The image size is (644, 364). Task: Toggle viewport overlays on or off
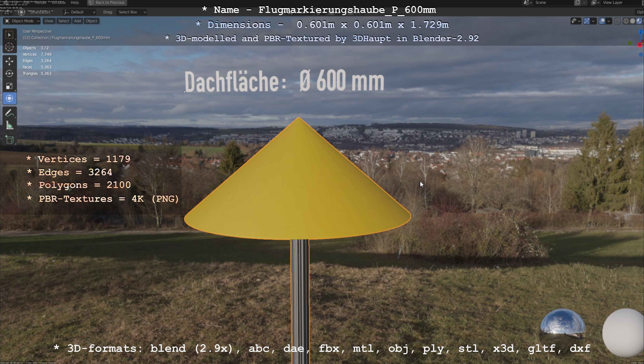(602, 21)
